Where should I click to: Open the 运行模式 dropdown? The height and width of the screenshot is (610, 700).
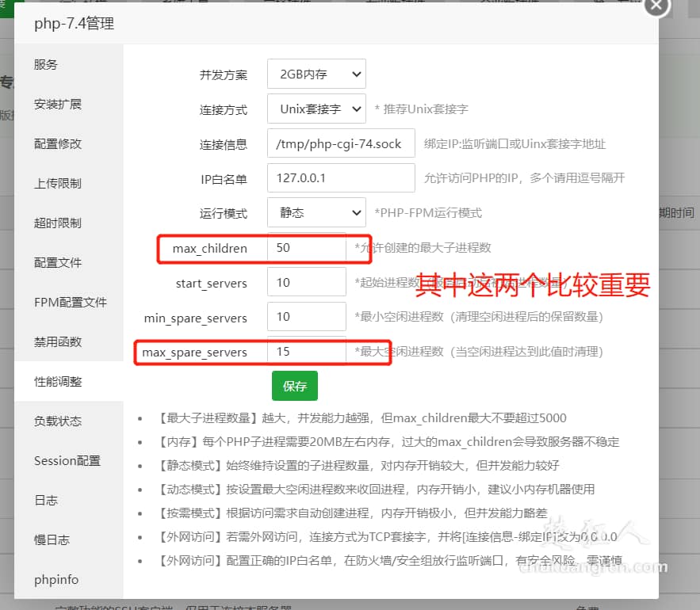click(x=316, y=212)
